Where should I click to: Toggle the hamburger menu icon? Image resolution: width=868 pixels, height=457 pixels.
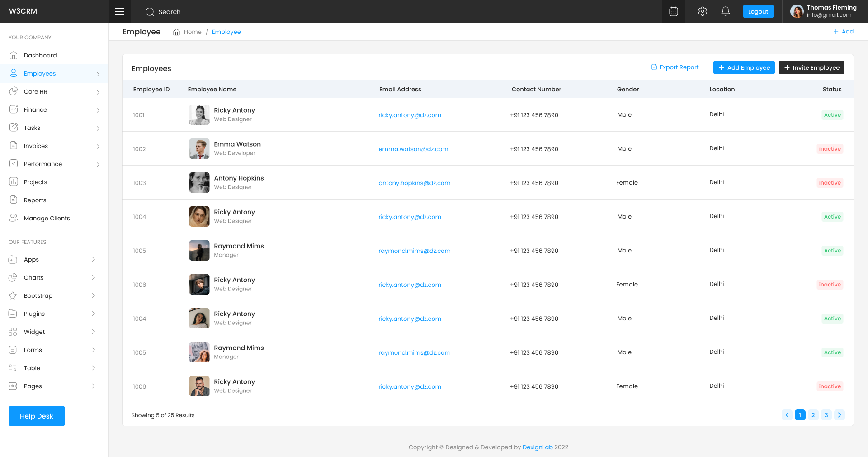(120, 11)
